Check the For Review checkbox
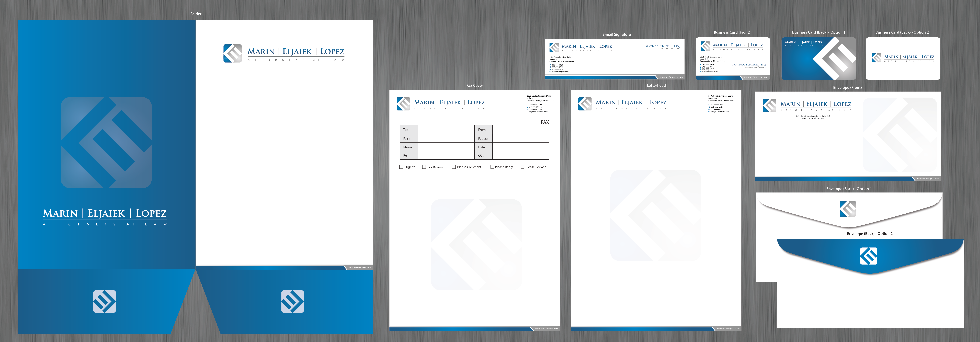980x342 pixels. pos(424,167)
